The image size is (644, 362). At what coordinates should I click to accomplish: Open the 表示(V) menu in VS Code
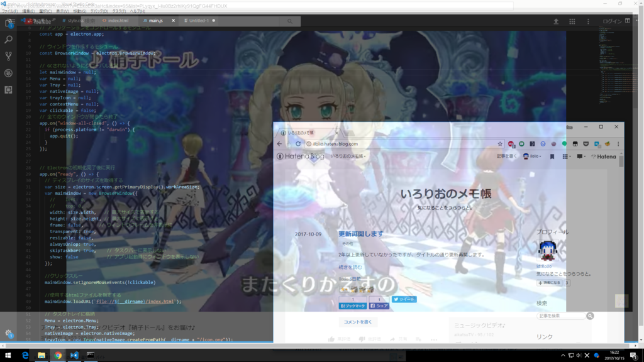point(62,11)
